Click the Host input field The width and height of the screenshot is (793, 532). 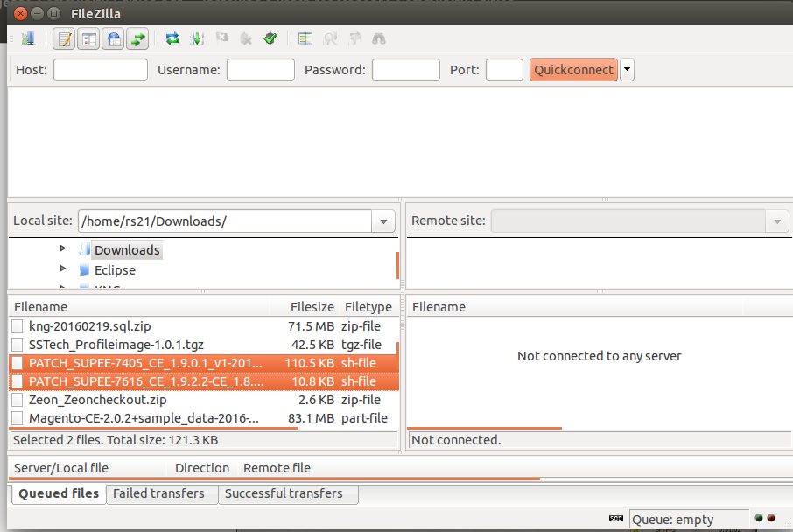(100, 70)
